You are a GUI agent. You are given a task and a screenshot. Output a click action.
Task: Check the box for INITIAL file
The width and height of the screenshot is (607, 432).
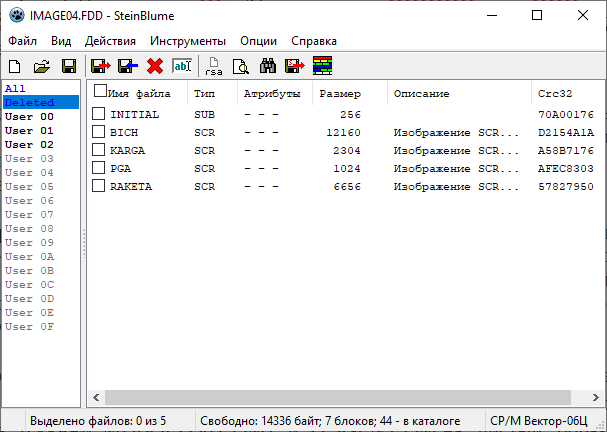point(98,114)
